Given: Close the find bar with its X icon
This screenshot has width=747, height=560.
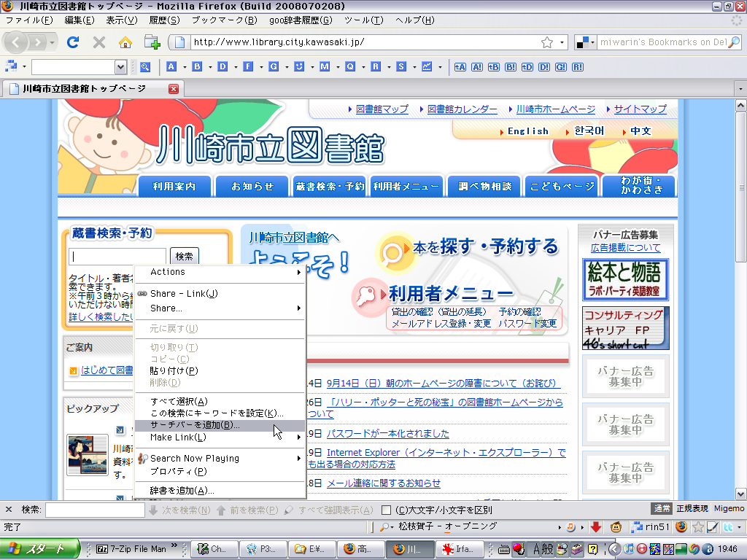Looking at the screenshot, I should click(x=9, y=510).
